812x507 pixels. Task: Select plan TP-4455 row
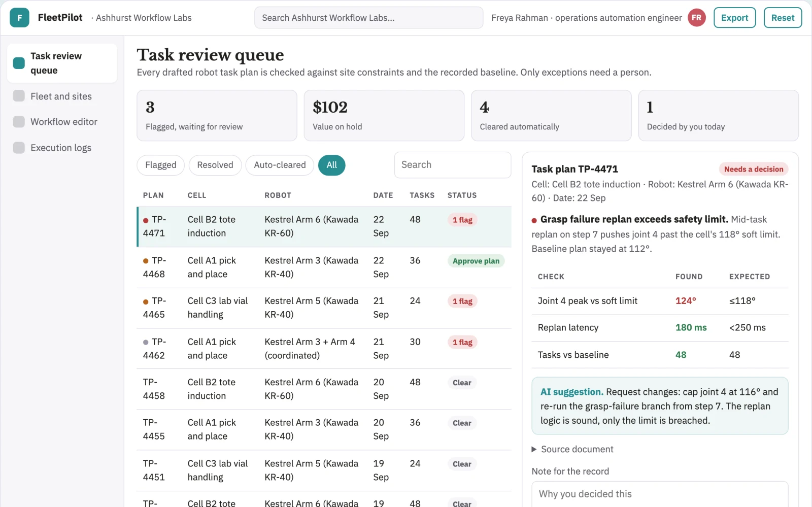324,430
